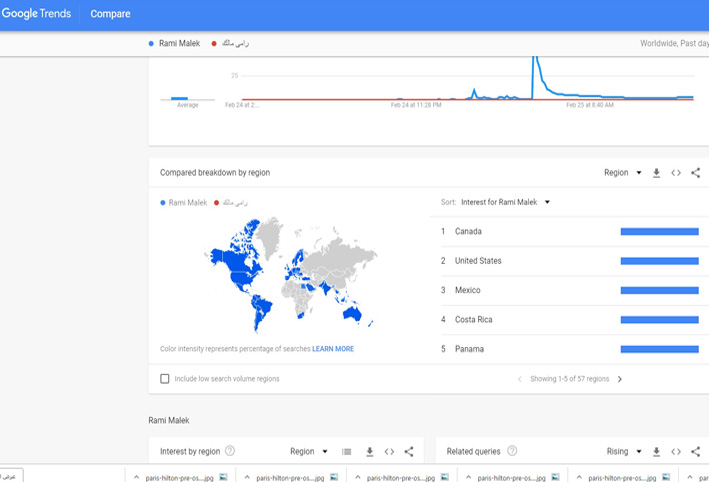Select Mexico in the region ranking
The image size is (709, 482).
468,290
